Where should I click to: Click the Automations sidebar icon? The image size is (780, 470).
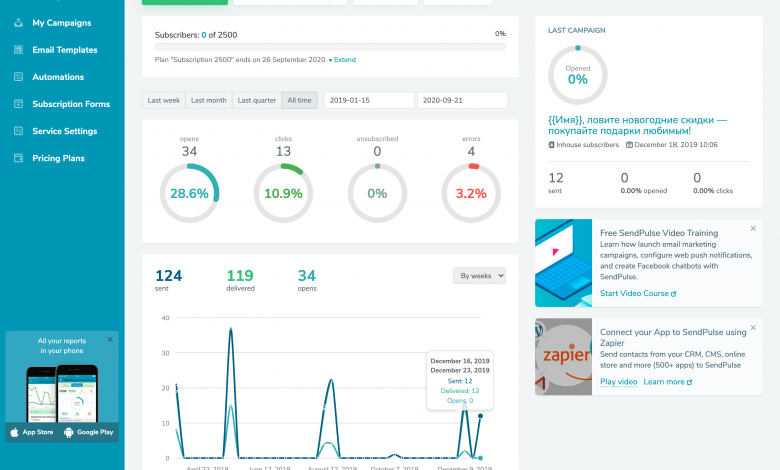point(18,76)
